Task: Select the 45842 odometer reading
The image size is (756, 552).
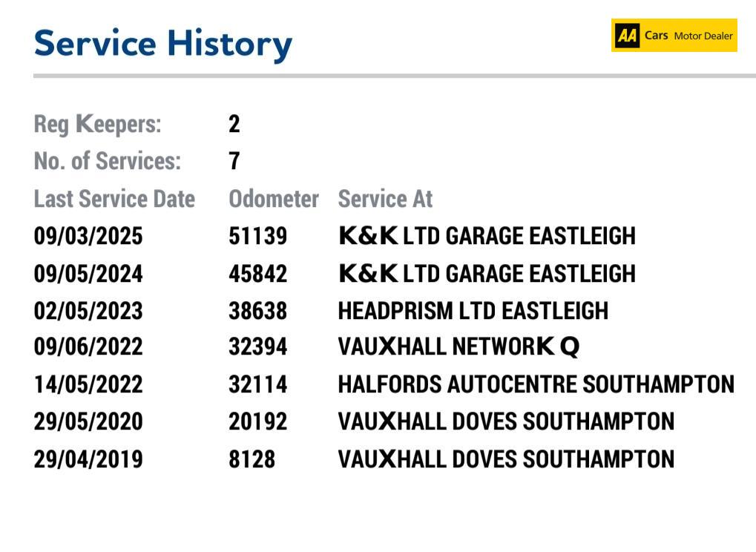Action: click(257, 273)
